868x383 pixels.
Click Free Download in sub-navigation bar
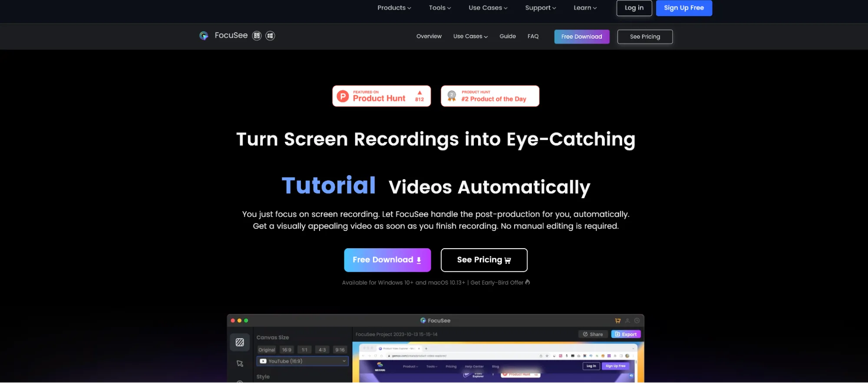(x=581, y=37)
